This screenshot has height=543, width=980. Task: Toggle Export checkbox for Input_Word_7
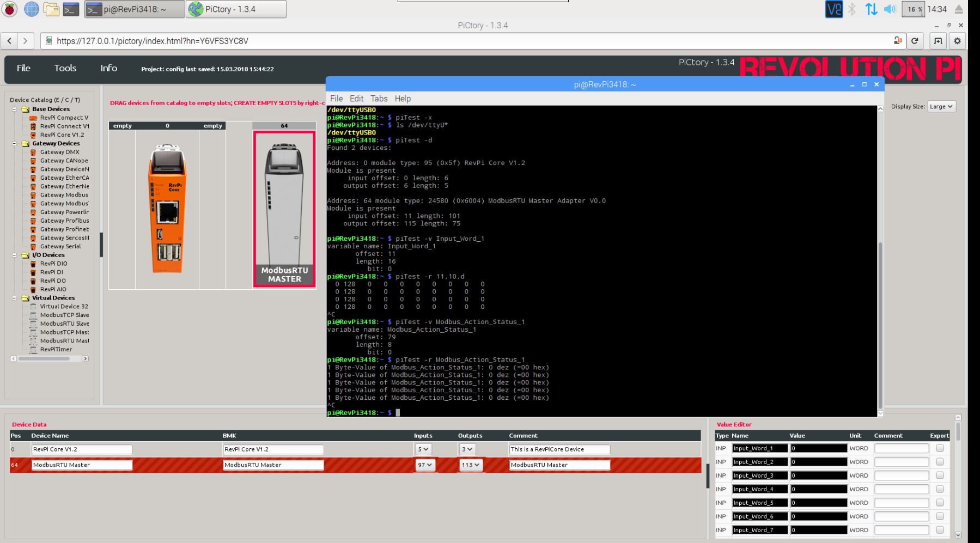pos(940,530)
